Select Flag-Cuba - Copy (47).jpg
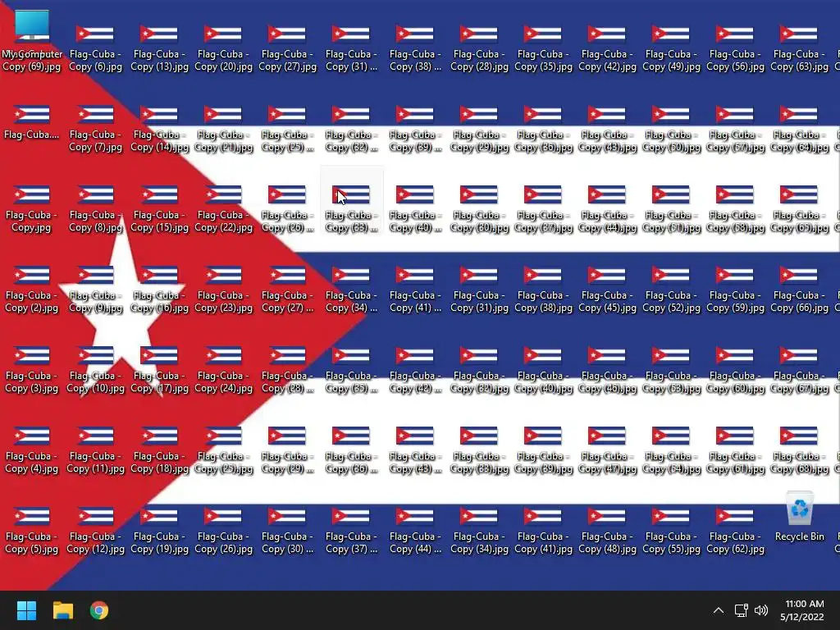The image size is (840, 630). [607, 450]
